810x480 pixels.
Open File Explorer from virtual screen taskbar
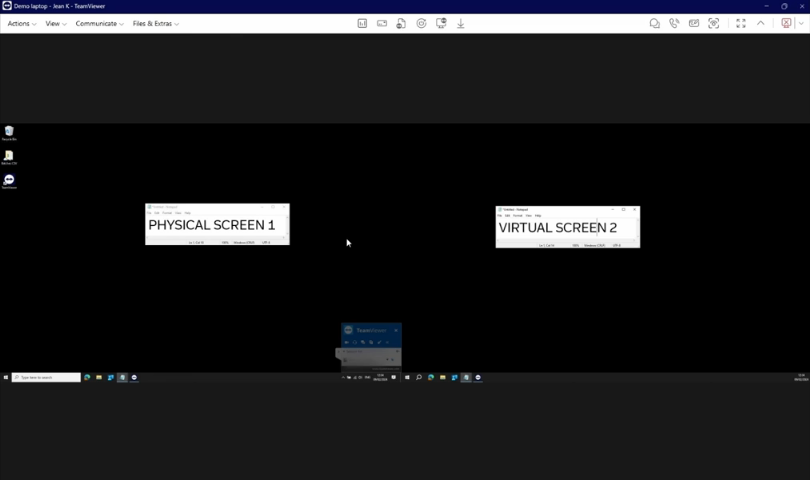tap(443, 377)
